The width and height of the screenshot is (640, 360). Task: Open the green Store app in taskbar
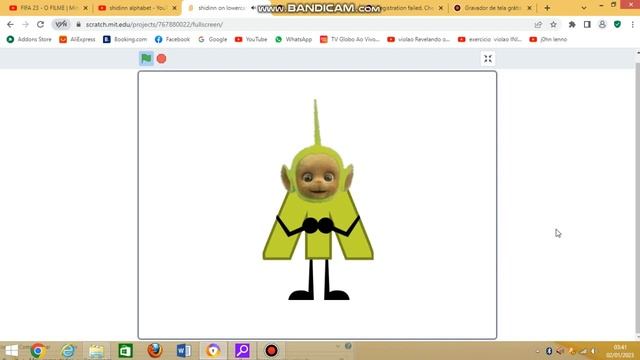tap(125, 351)
